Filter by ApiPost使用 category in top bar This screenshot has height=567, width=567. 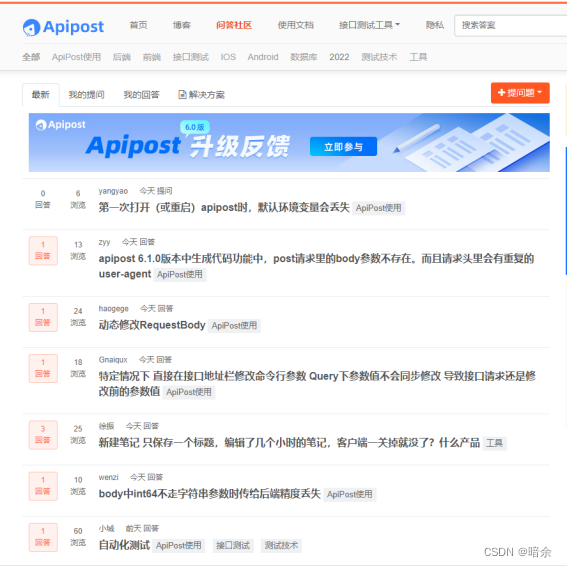76,57
